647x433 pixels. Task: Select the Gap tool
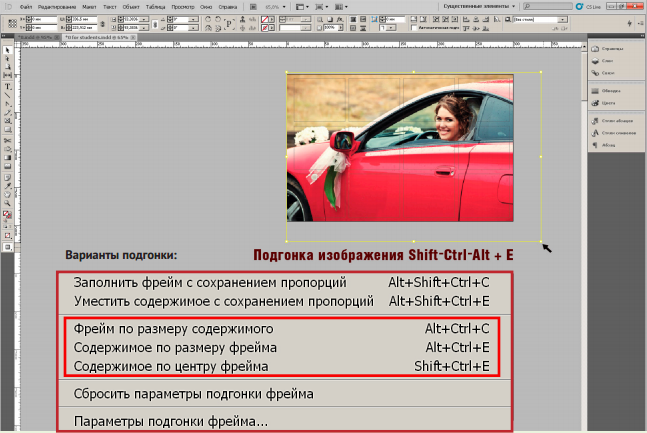7,75
